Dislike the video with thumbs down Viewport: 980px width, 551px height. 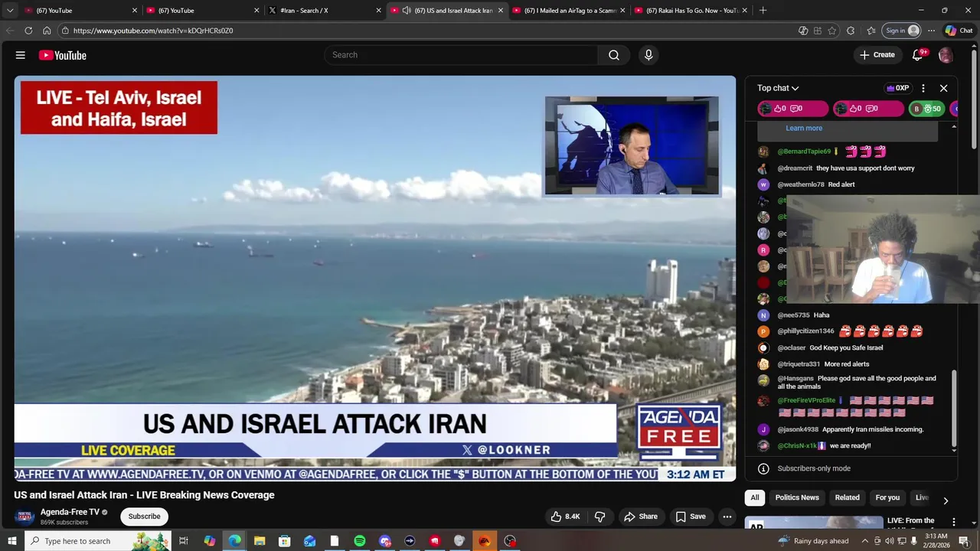click(600, 517)
